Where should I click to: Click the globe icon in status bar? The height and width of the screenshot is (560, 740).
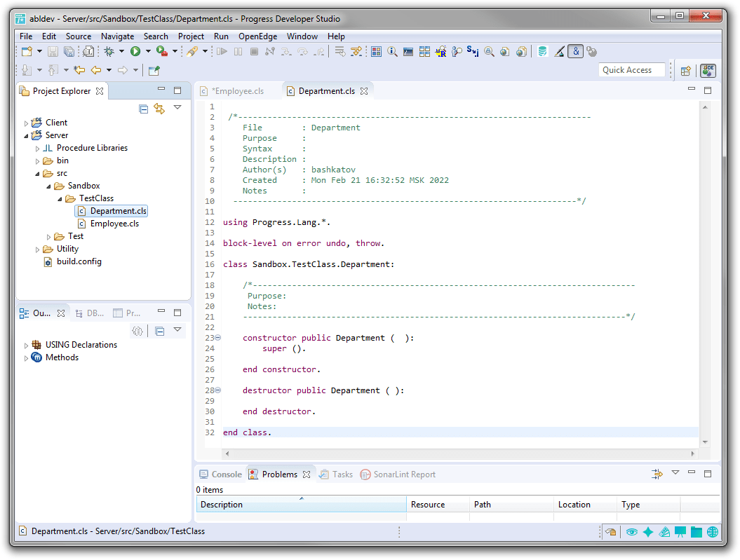point(713,532)
